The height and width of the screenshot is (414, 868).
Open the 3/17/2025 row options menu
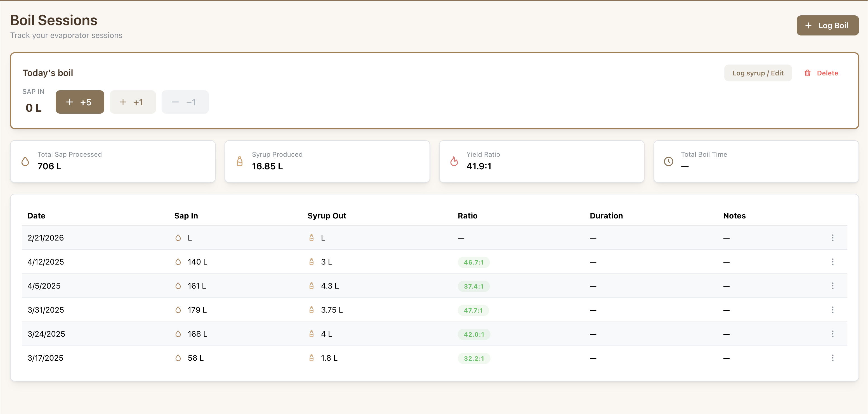coord(832,358)
